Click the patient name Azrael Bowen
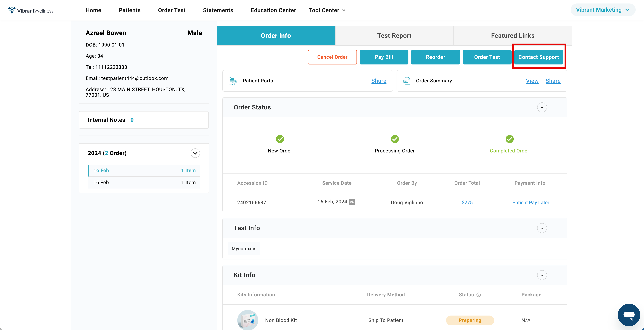 pyautogui.click(x=106, y=33)
